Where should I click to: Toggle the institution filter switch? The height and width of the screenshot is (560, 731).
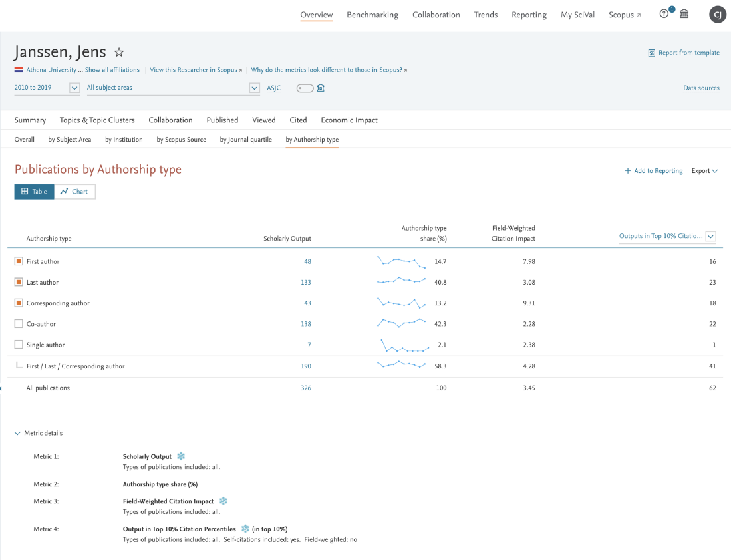click(x=305, y=88)
